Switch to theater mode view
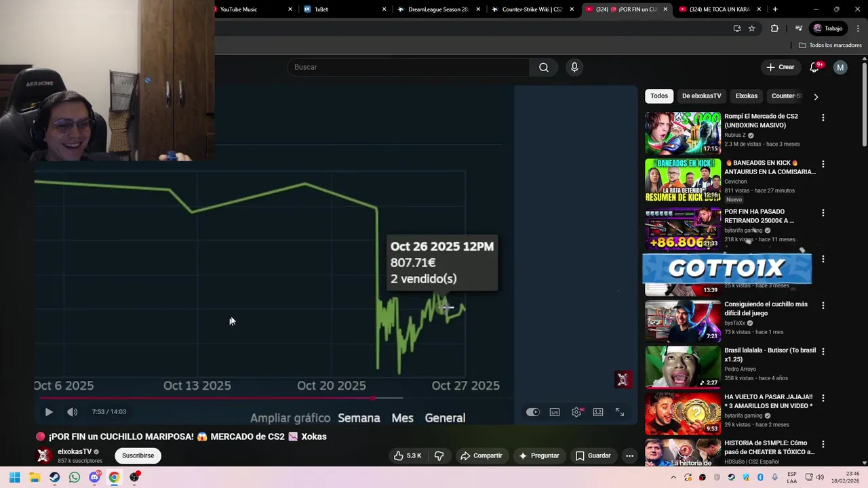This screenshot has height=488, width=868. (x=598, y=412)
